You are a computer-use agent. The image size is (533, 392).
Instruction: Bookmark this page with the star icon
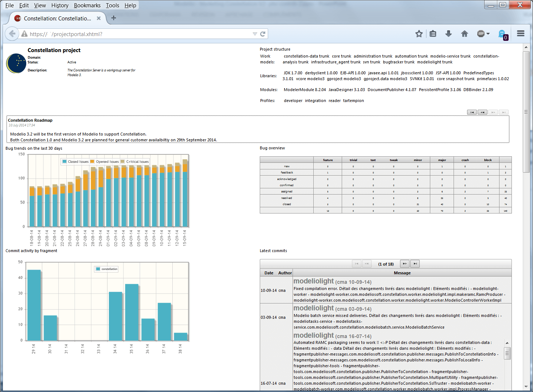(419, 34)
